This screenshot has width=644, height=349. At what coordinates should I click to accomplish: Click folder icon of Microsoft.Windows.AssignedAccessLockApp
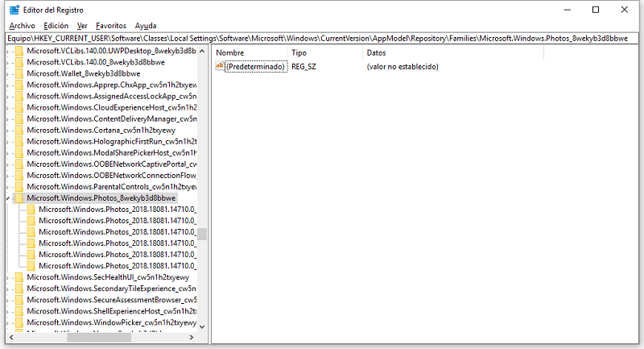coord(19,96)
